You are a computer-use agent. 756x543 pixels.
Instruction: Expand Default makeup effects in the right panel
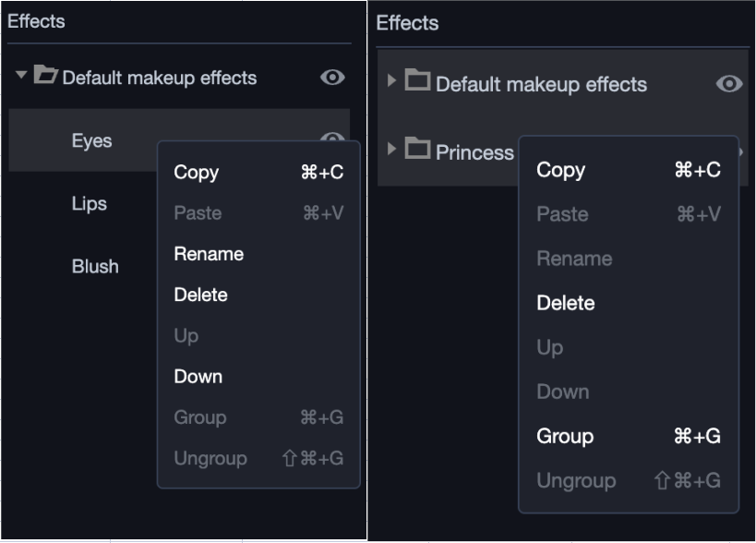pos(391,81)
